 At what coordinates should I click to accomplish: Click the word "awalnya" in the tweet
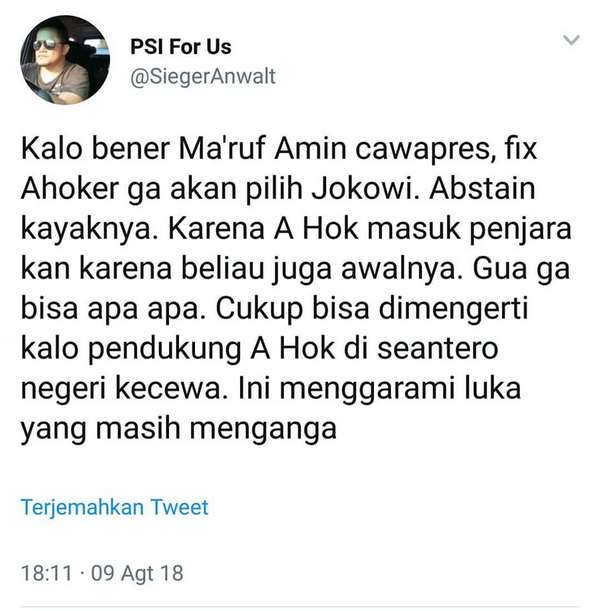(x=402, y=269)
